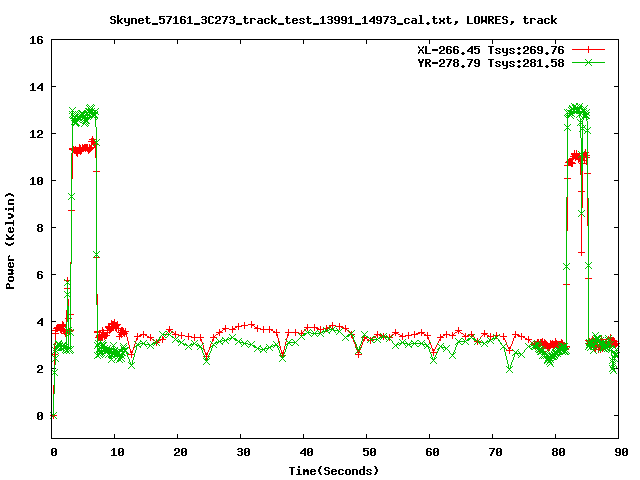Click y-axis tick label 8

(40, 228)
